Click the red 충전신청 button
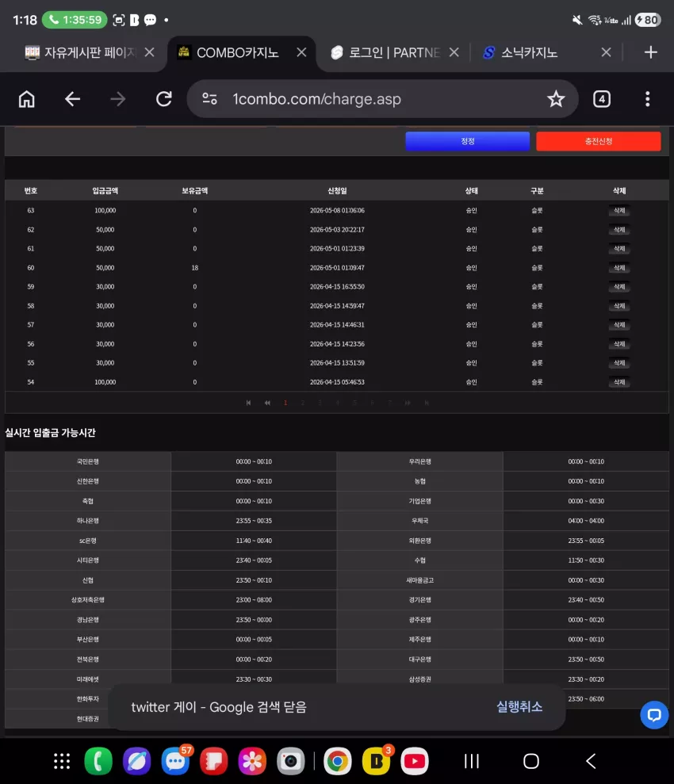This screenshot has height=784, width=674. point(599,141)
